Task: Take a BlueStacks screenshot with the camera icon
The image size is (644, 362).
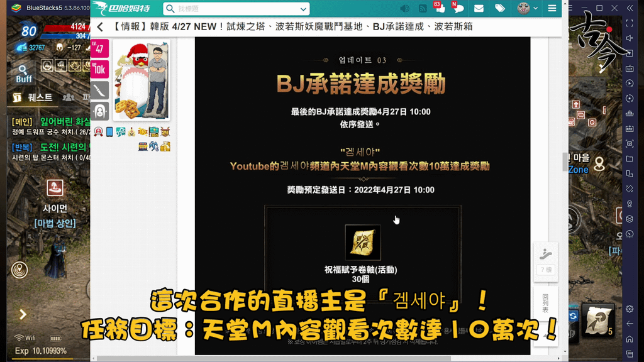Action: [x=630, y=144]
